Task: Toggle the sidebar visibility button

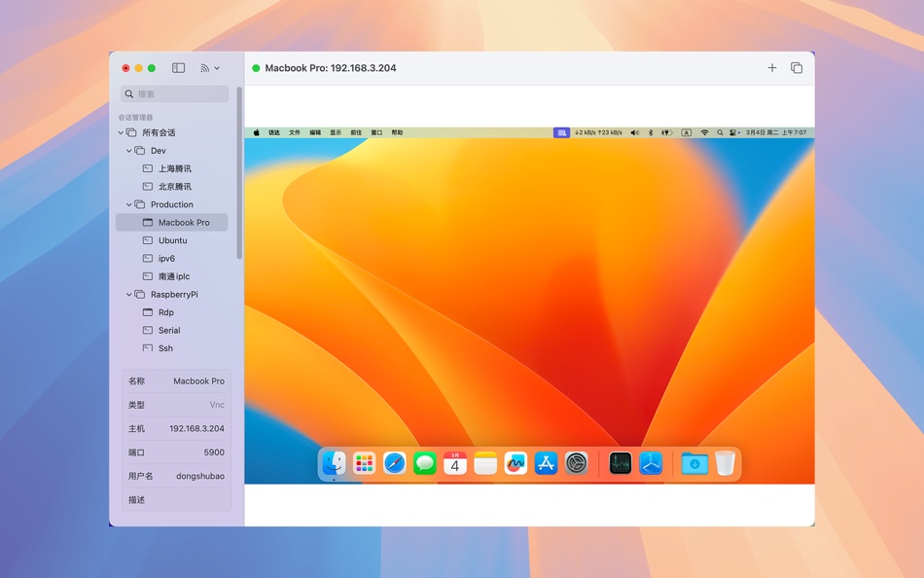Action: 179,68
